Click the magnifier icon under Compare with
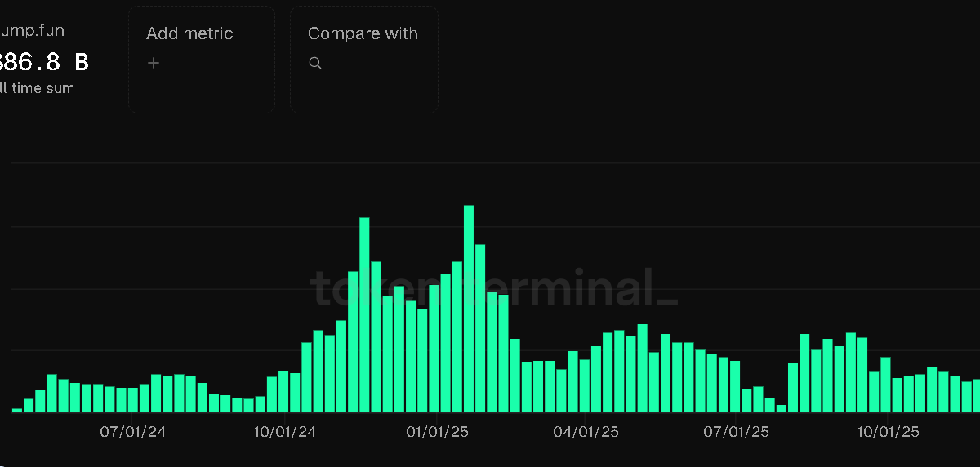980x467 pixels. click(315, 63)
